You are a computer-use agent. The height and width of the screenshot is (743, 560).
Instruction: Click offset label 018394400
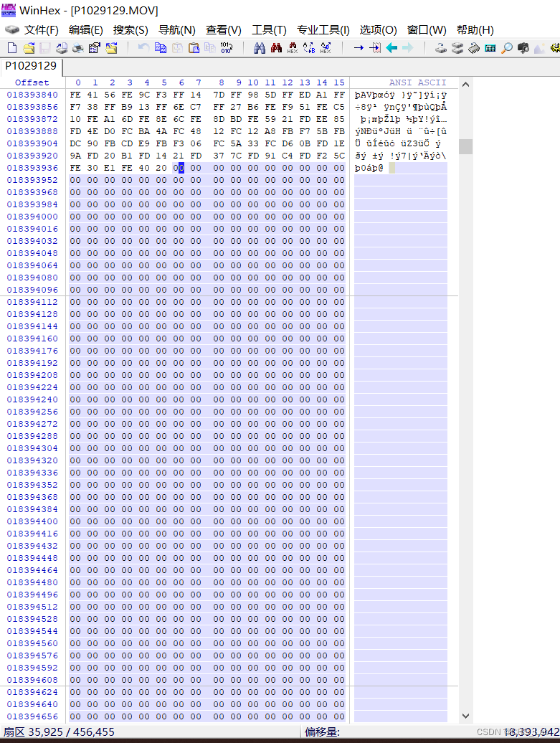(x=32, y=521)
